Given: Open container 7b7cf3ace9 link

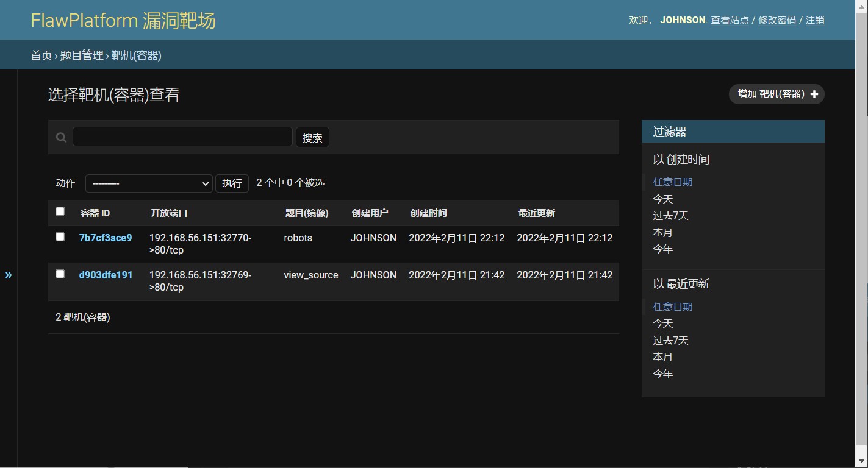Looking at the screenshot, I should [106, 238].
